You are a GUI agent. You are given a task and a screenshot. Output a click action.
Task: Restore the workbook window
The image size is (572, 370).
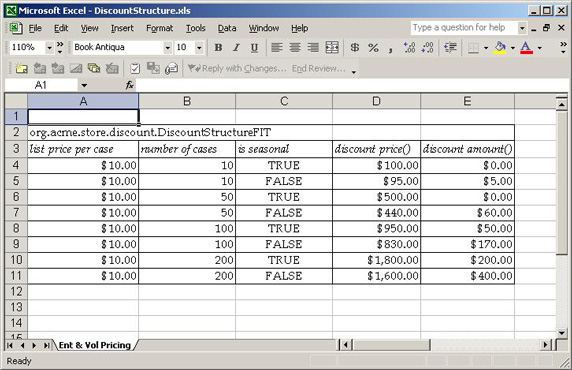546,28
